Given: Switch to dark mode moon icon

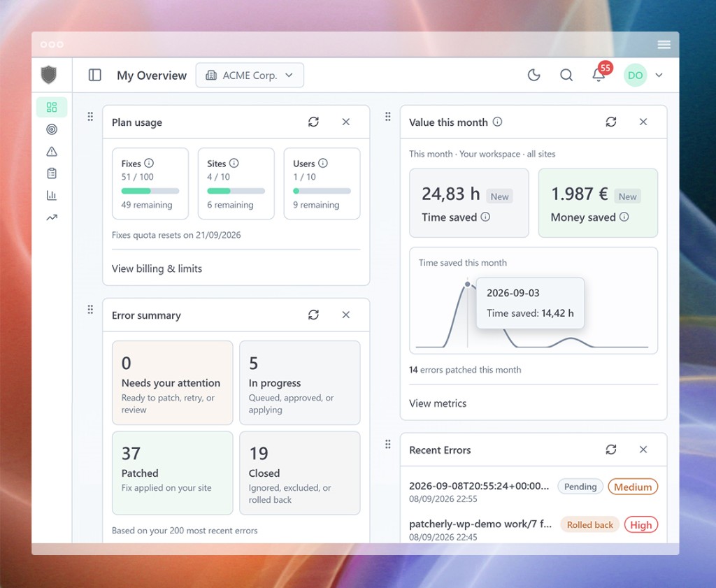Looking at the screenshot, I should 534,75.
